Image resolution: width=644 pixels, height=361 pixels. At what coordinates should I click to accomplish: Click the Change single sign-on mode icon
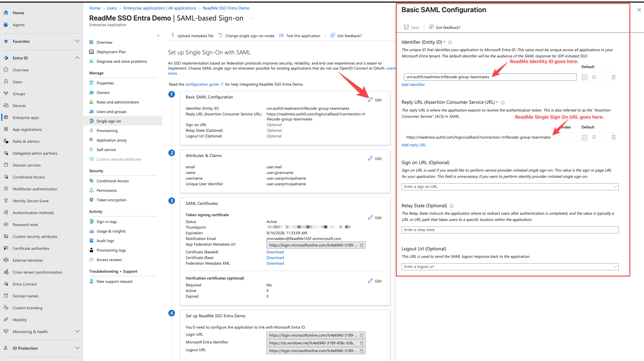coord(220,36)
